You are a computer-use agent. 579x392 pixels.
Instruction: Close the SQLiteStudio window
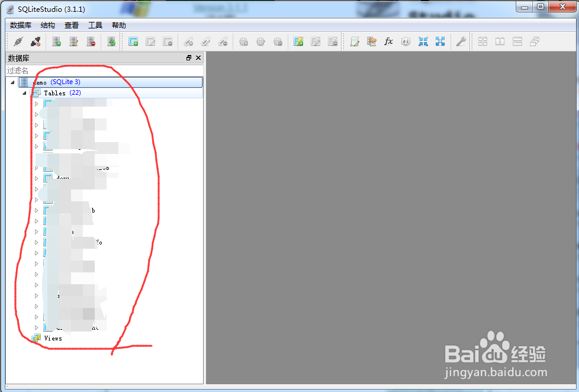[562, 7]
